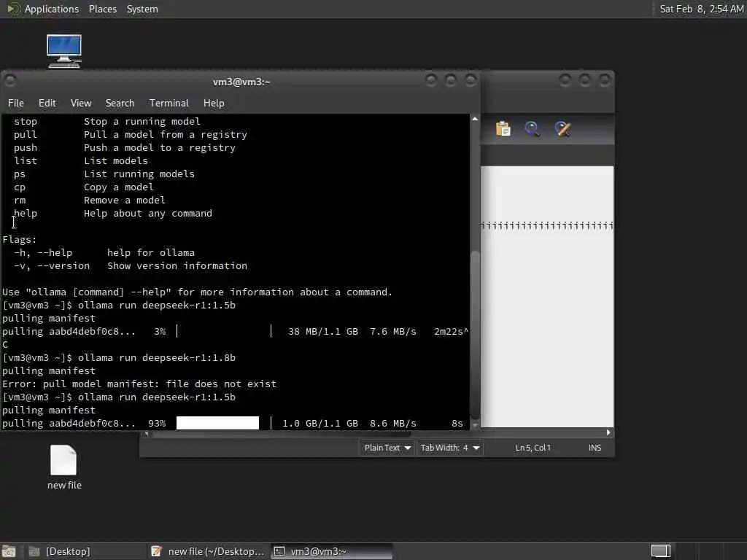The height and width of the screenshot is (560, 747).
Task: Click the date and time clock
Action: [701, 9]
